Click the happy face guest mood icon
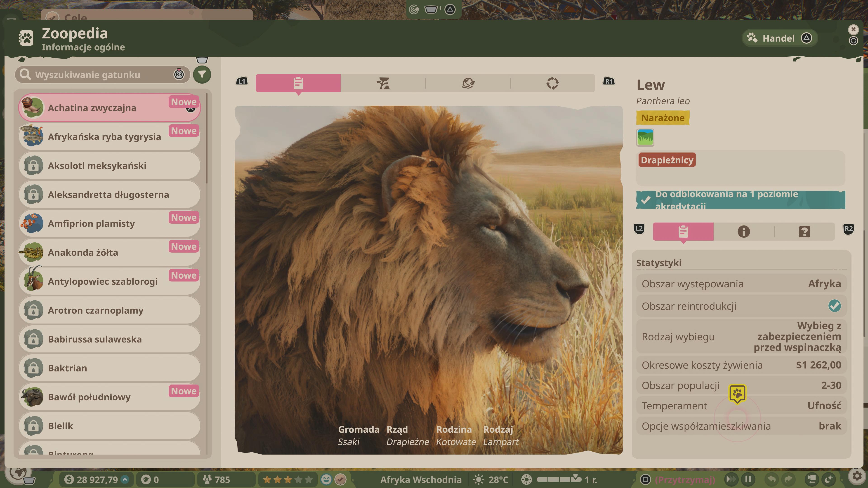Screen dimensions: 868x488 326,479
